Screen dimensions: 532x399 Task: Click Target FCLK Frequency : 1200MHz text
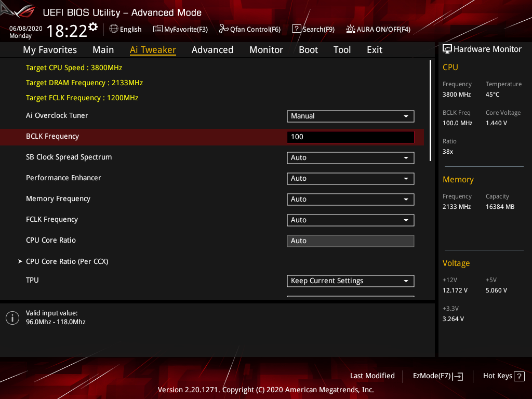point(82,98)
